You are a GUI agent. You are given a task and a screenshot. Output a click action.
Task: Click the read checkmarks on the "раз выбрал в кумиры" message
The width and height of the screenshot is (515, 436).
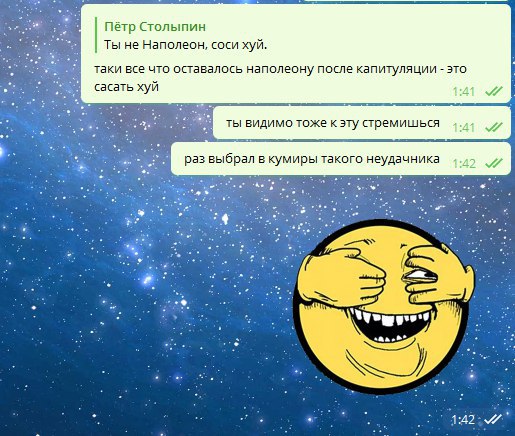click(x=494, y=163)
